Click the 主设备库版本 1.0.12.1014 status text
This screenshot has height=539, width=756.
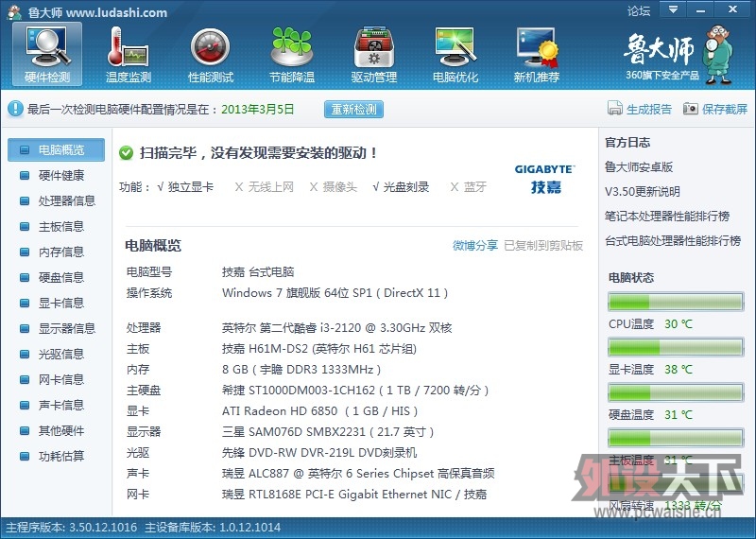(212, 528)
